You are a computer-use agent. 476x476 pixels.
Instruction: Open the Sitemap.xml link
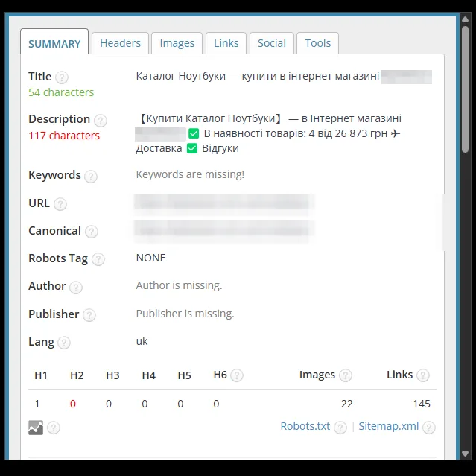coord(389,426)
